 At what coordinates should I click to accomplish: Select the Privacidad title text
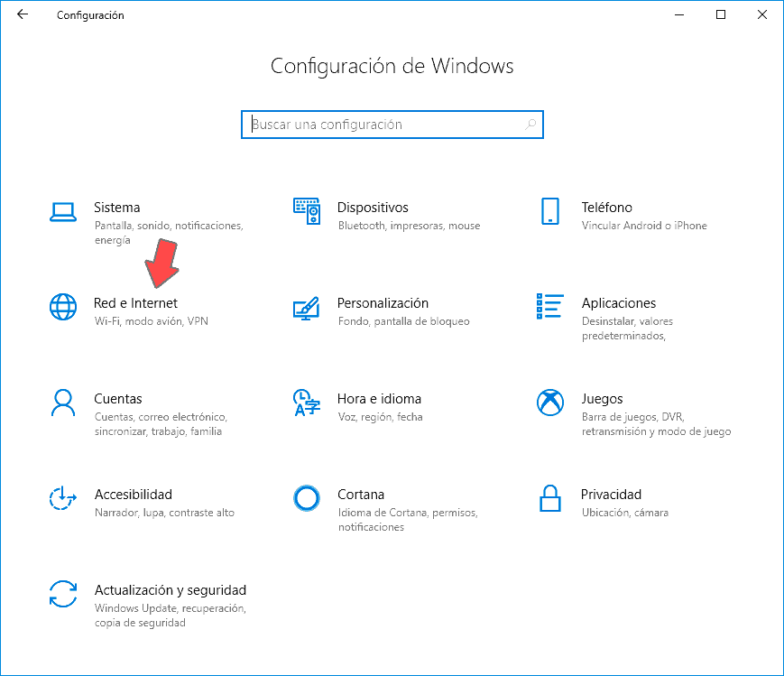(611, 495)
